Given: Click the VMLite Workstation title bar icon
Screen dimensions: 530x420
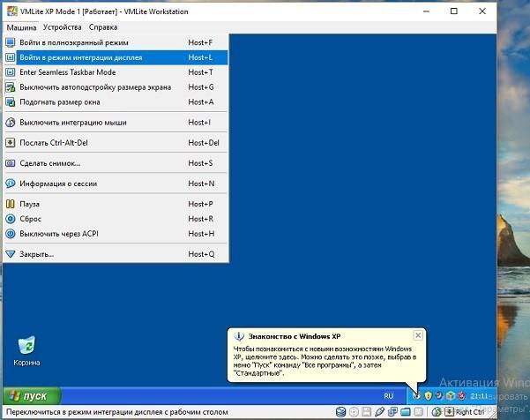Looking at the screenshot, I should pos(12,11).
